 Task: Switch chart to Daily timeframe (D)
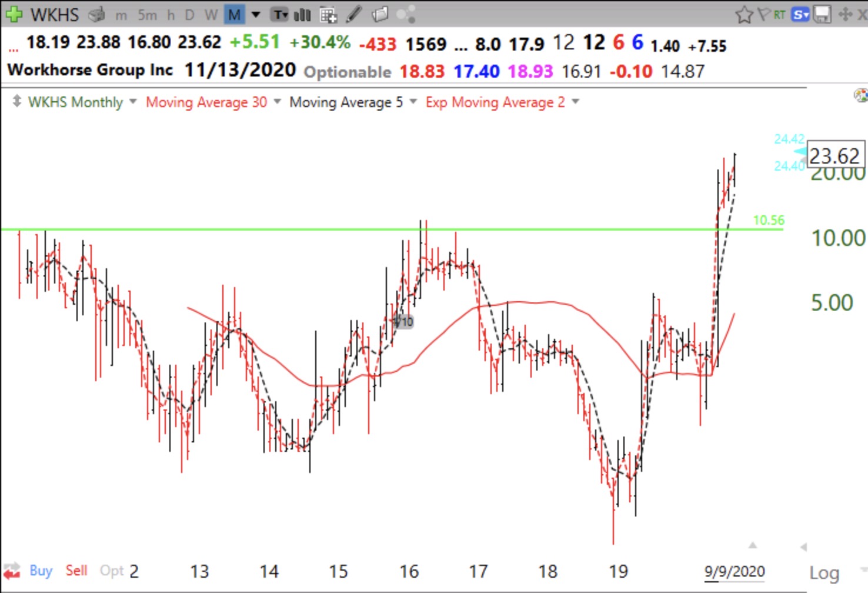click(x=189, y=15)
